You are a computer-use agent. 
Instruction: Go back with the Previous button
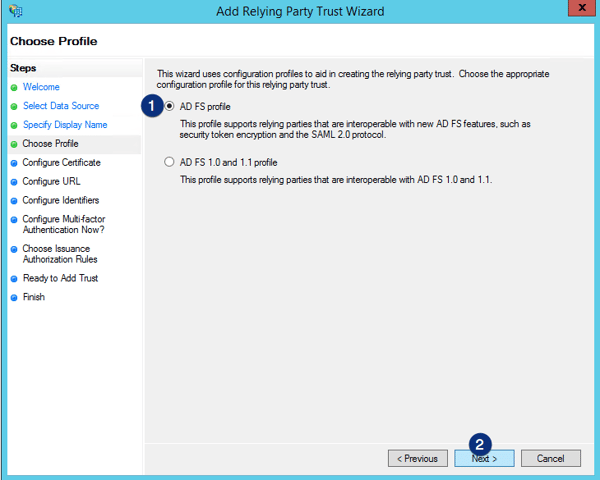click(x=417, y=458)
